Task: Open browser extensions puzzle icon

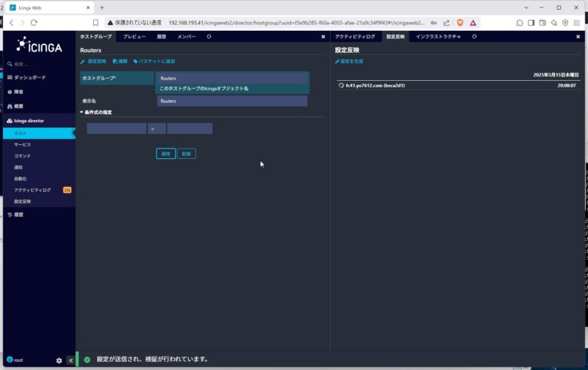Action: (520, 23)
